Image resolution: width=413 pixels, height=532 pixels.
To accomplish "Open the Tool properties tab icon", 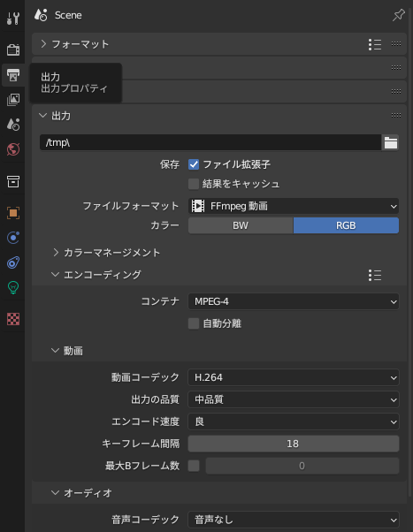I will click(x=13, y=18).
